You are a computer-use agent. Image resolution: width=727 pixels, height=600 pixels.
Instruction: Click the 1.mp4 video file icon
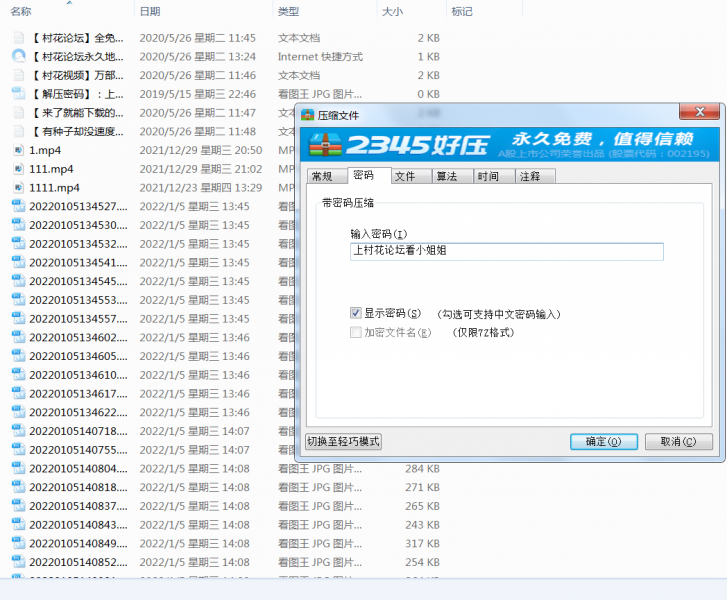[x=19, y=150]
